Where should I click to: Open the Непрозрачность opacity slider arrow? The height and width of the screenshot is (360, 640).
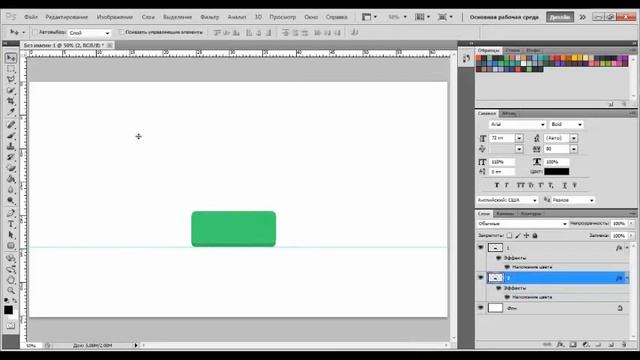tap(631, 224)
